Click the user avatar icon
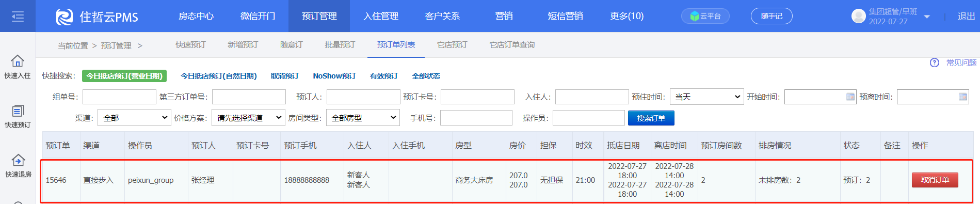Screen dimensions: 980x204 (x=858, y=16)
